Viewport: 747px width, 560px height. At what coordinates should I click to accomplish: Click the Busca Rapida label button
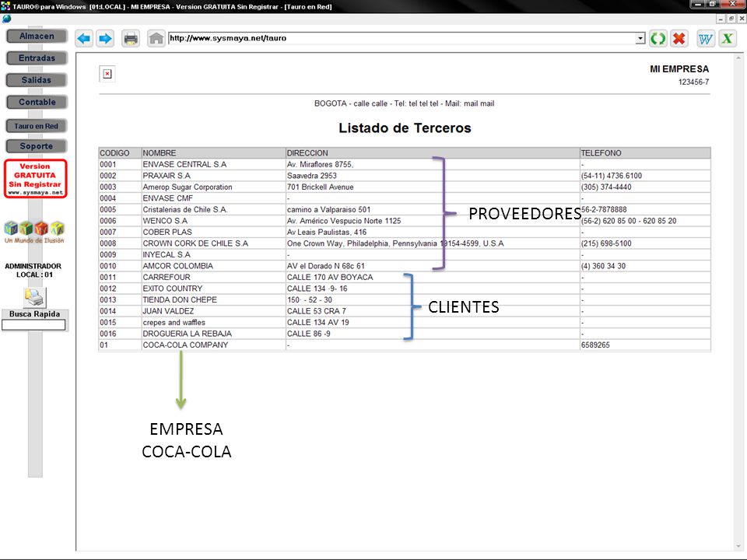35,313
